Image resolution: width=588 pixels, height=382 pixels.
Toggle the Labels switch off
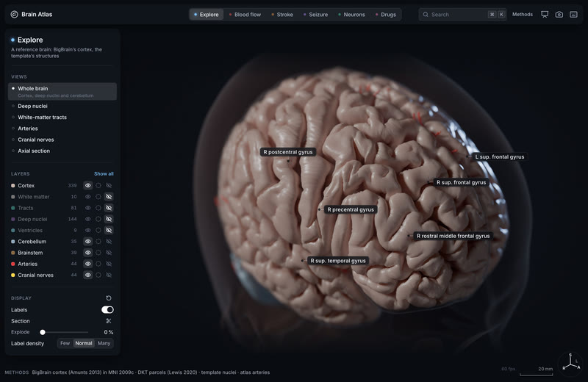(107, 310)
